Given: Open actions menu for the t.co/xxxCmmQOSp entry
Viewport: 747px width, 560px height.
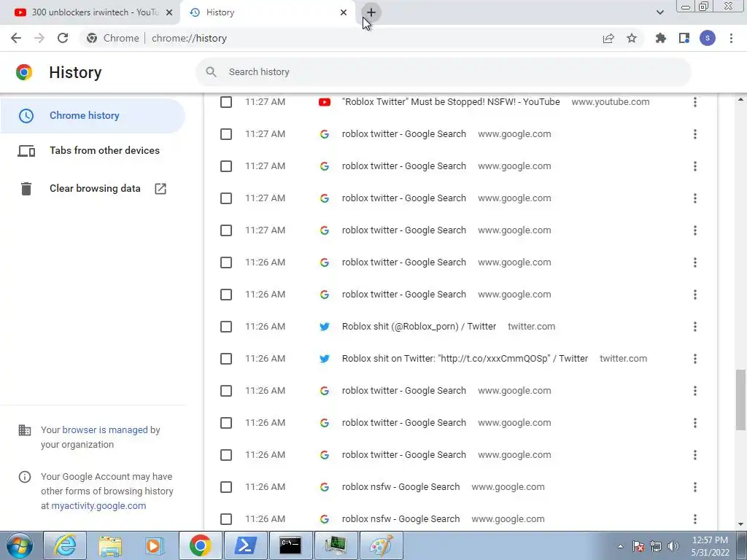Looking at the screenshot, I should [x=695, y=359].
